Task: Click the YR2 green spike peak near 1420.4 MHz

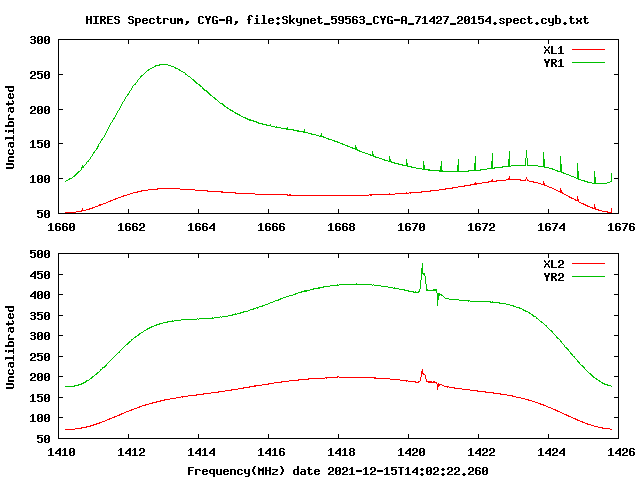Action: click(x=422, y=264)
